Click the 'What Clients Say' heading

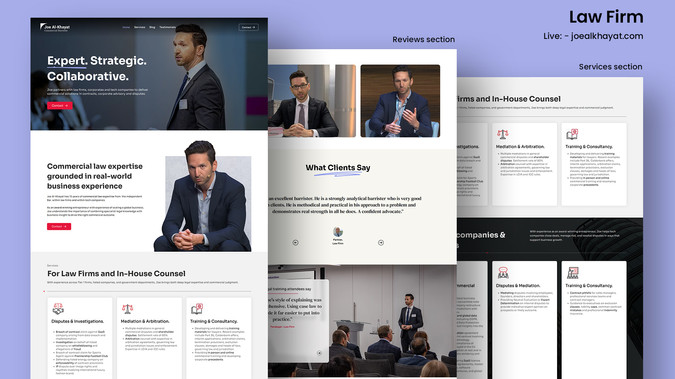[x=338, y=168]
